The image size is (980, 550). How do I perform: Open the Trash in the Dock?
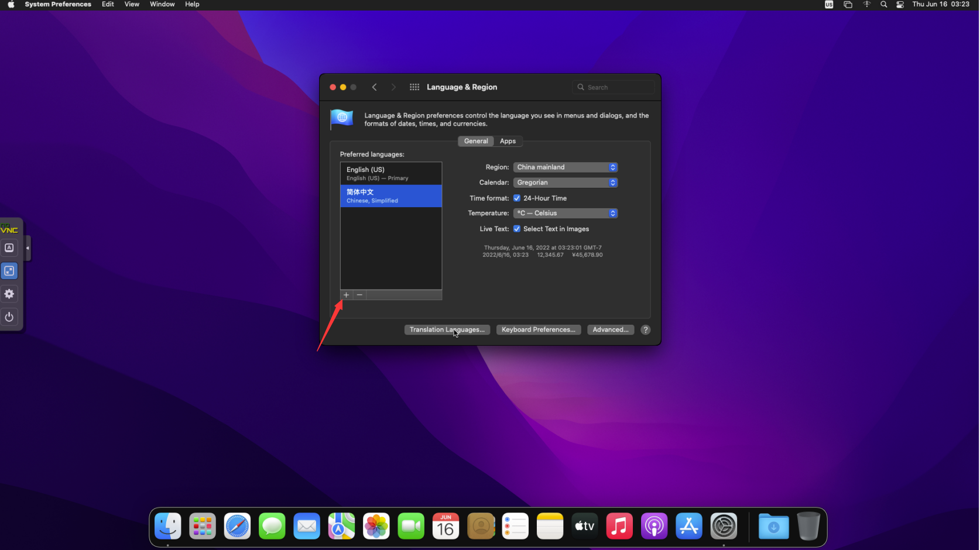pyautogui.click(x=808, y=527)
